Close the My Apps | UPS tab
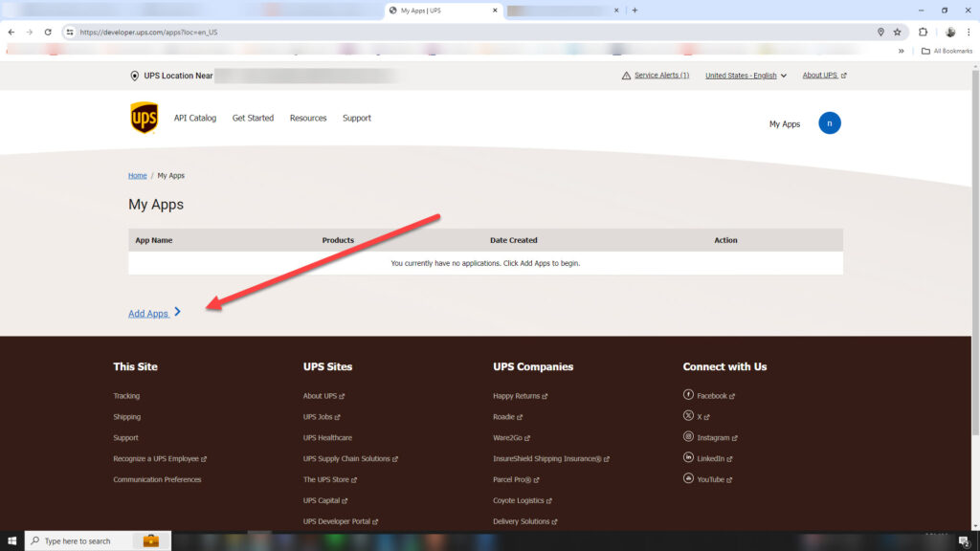980x551 pixels. click(495, 11)
